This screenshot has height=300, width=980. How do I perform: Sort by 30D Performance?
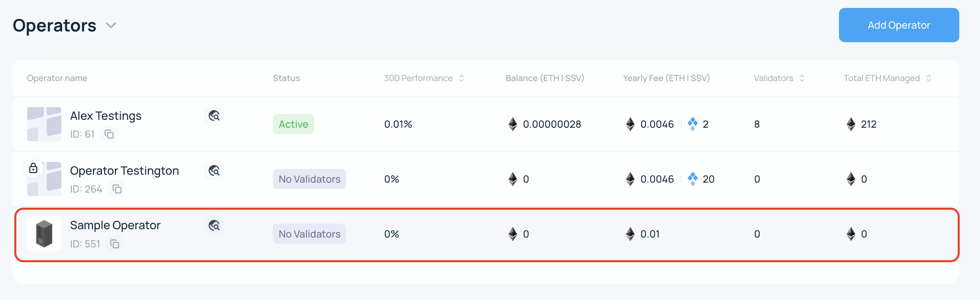(x=461, y=78)
